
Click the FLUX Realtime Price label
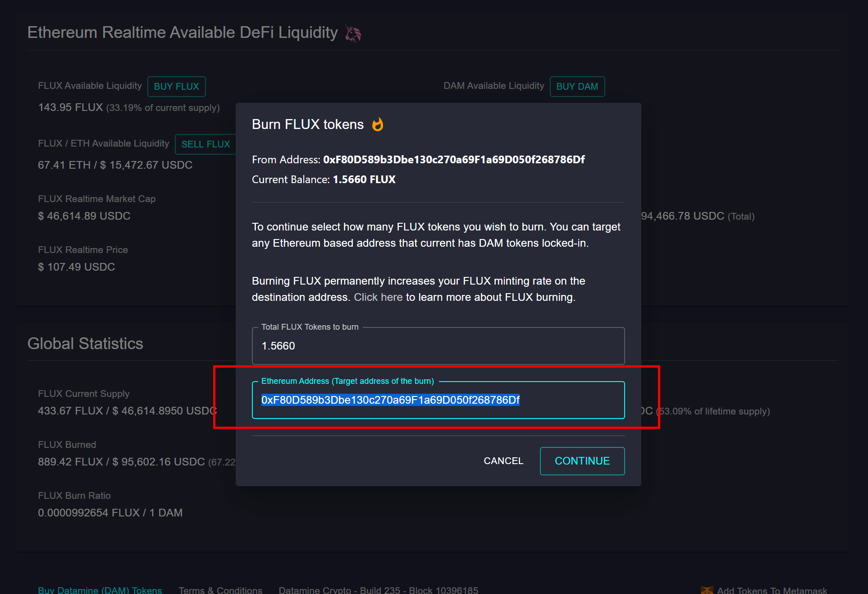coord(83,250)
